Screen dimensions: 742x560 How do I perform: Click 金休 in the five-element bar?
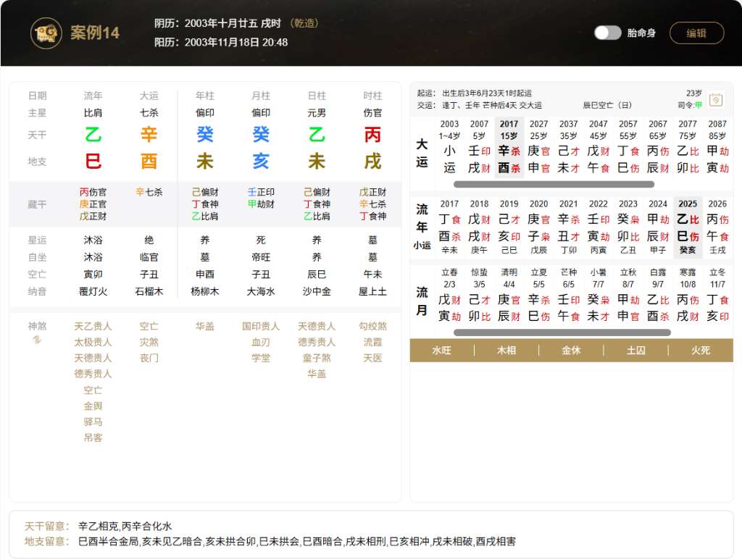click(571, 351)
